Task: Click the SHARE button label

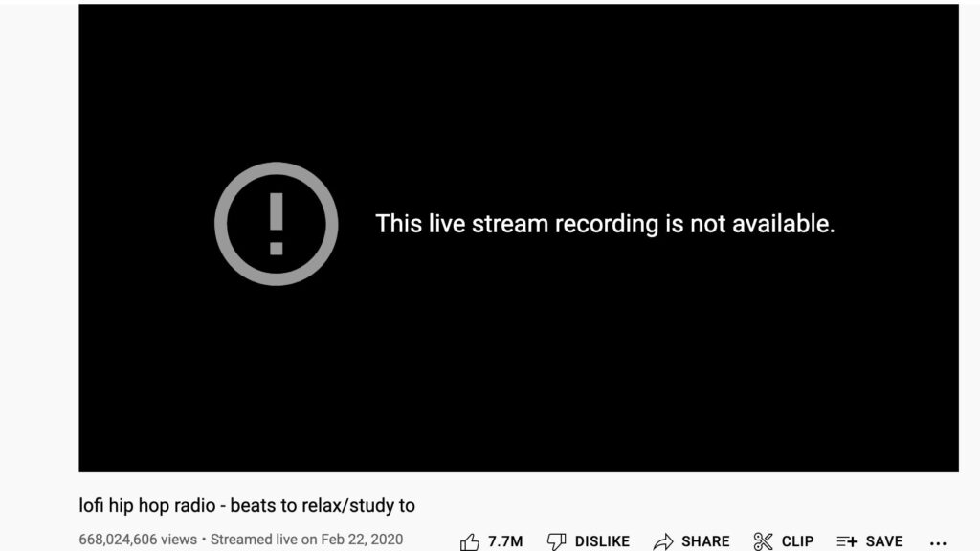Action: (705, 541)
